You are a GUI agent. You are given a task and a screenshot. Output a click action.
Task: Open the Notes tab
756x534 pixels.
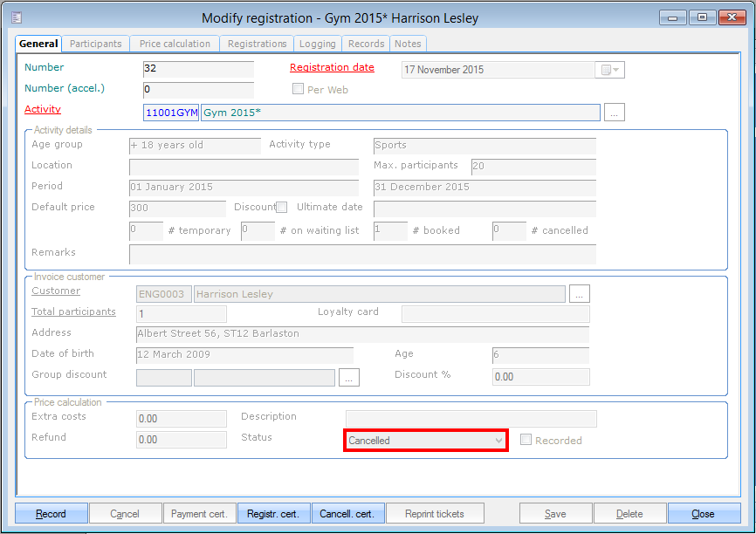pyautogui.click(x=408, y=44)
